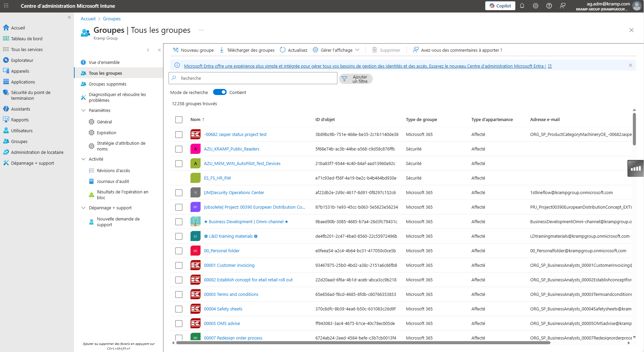644x352 pixels.
Task: Select Journaux d'audit menu item
Action: click(x=113, y=182)
